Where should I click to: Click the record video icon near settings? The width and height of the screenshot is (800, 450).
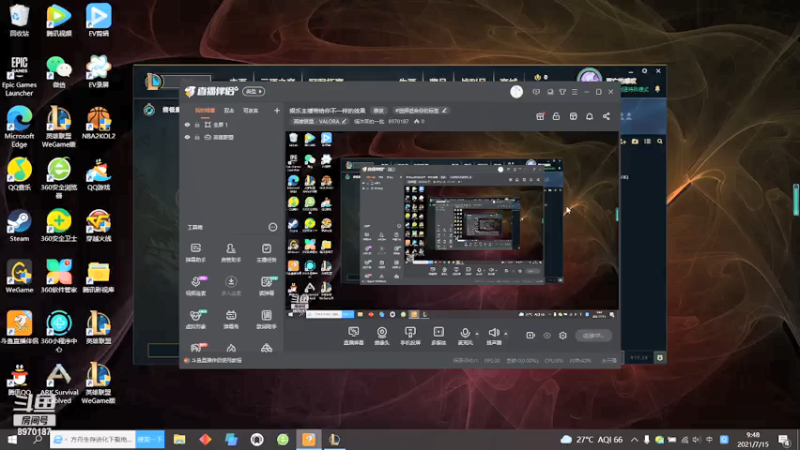point(530,335)
